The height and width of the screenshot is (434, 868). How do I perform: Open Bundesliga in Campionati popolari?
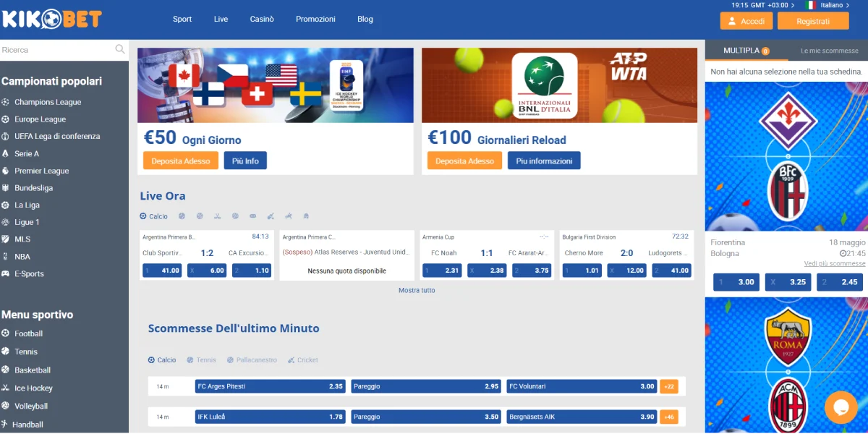coord(33,188)
